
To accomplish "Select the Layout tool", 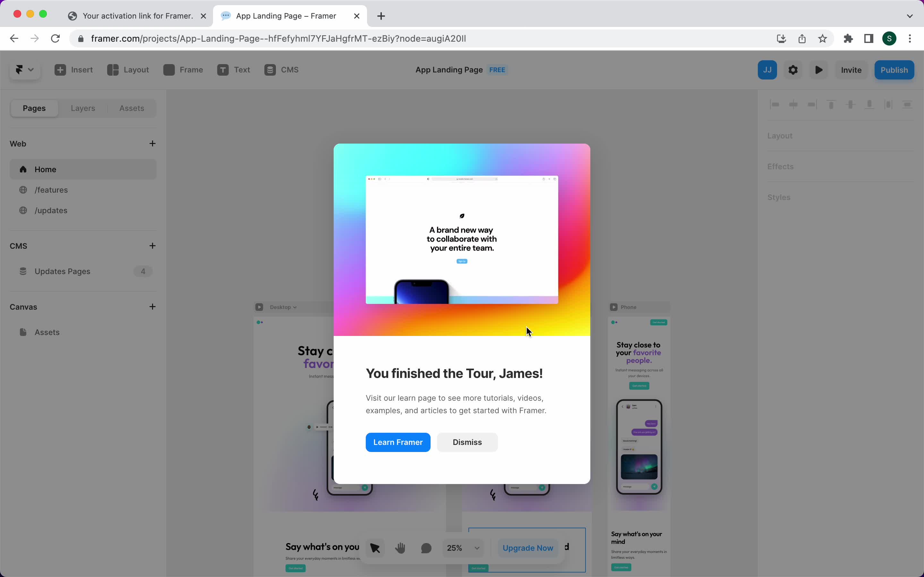I will 127,69.
